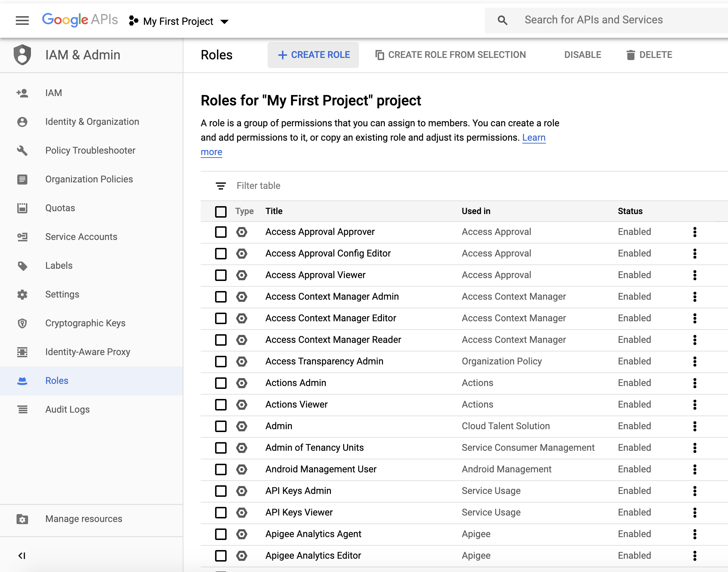Open the My First Project dropdown arrow
This screenshot has height=572, width=728.
pos(224,22)
